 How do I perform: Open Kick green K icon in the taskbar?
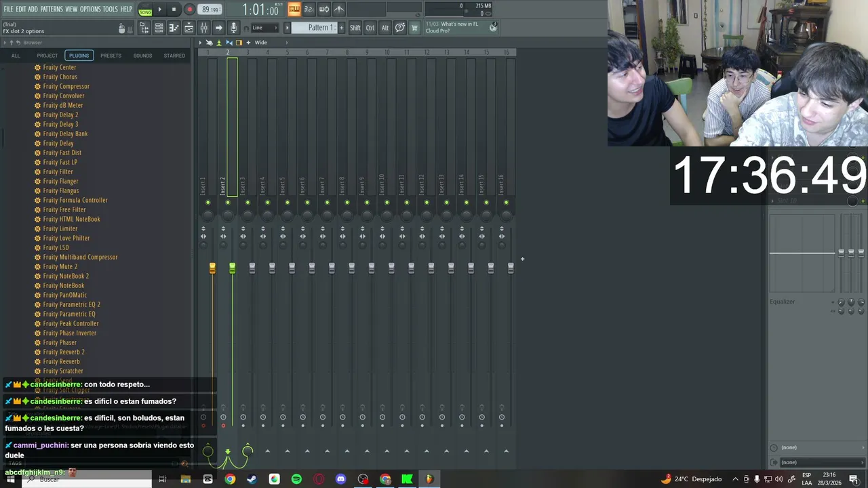[x=407, y=479]
